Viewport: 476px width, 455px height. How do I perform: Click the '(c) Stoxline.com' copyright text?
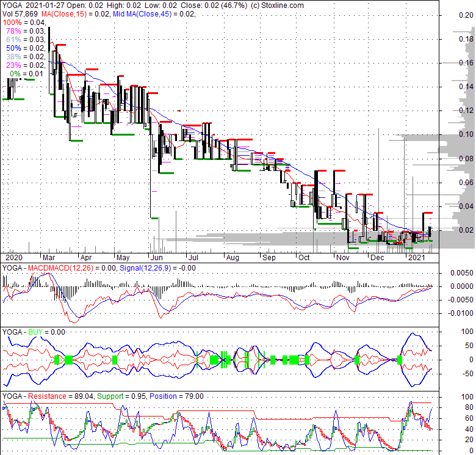277,5
